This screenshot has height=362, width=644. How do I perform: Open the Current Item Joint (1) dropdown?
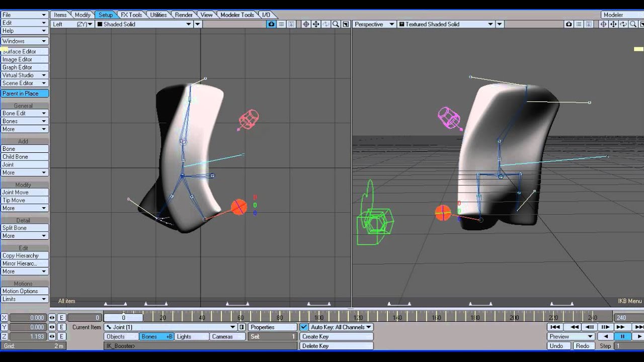point(170,327)
